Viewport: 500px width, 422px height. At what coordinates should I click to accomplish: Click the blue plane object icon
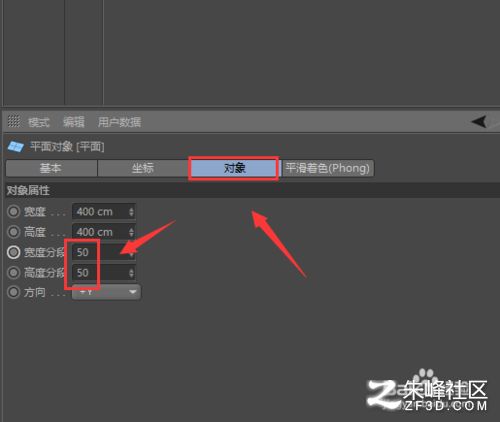coord(15,146)
